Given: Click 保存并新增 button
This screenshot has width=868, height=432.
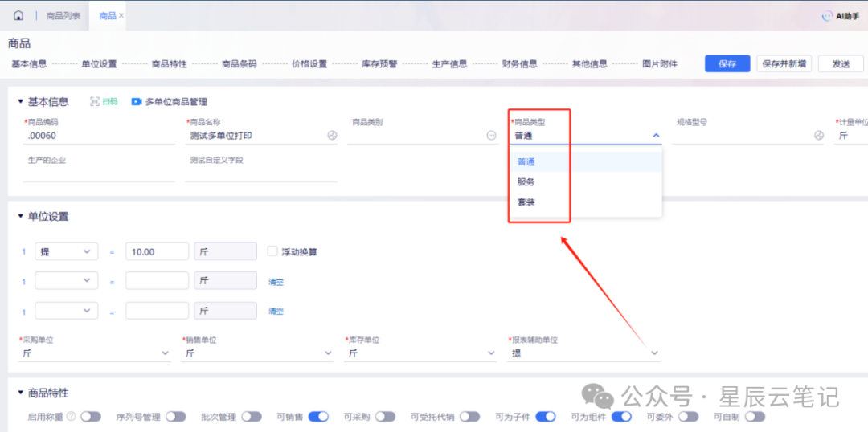Looking at the screenshot, I should tap(784, 63).
